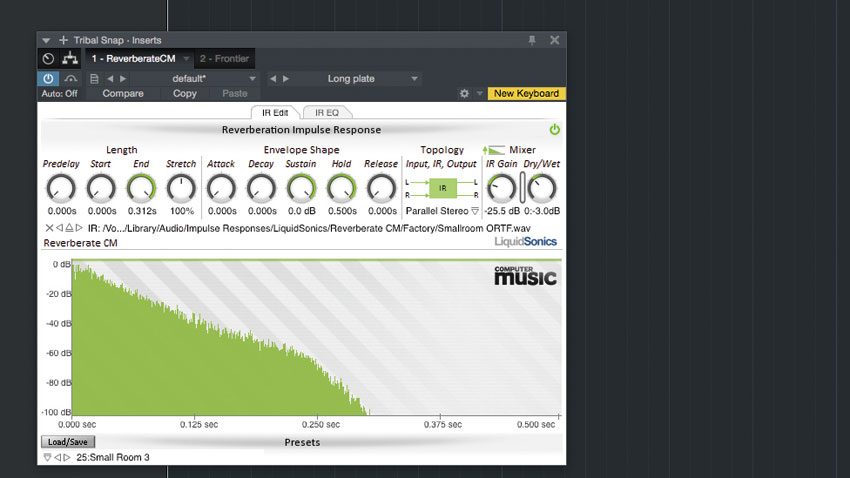Click the Stretch knob
Viewport: 850px width, 478px height.
pos(181,189)
